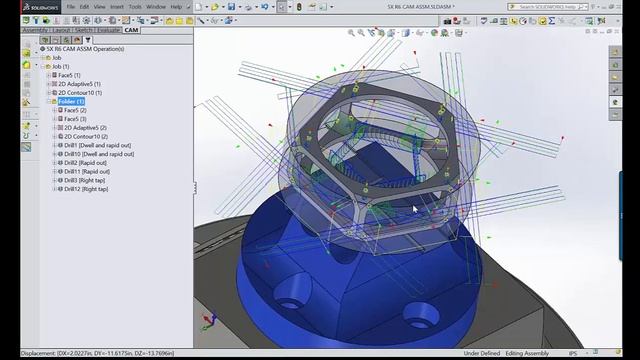
Task: Click the Edit Appearance sphere icon
Action: point(434,33)
